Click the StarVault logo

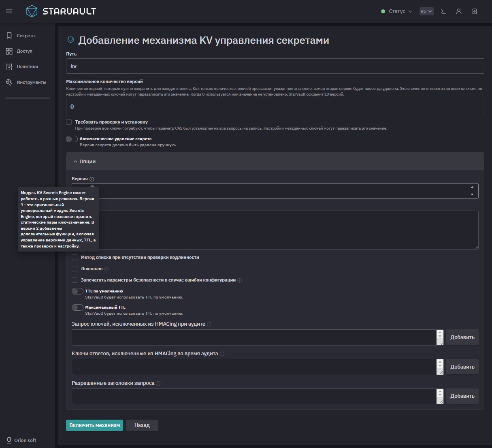click(61, 11)
